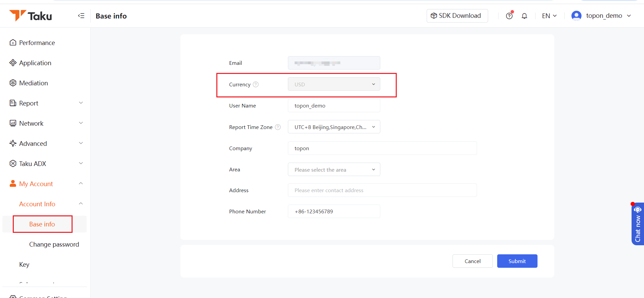The image size is (644, 298).
Task: Go to Performance in sidebar
Action: (x=37, y=43)
